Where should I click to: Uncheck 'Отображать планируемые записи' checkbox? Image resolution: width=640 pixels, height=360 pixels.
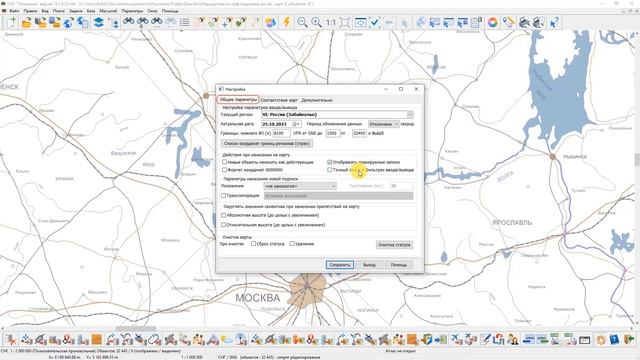329,162
